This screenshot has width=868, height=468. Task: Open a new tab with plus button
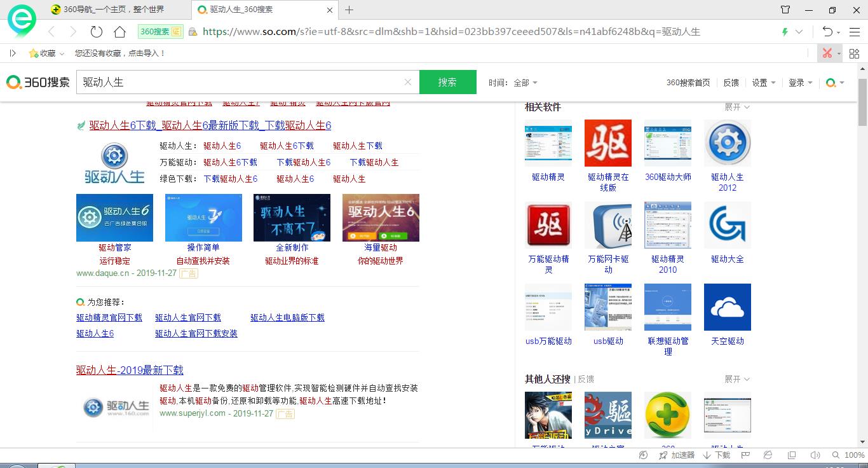(349, 10)
